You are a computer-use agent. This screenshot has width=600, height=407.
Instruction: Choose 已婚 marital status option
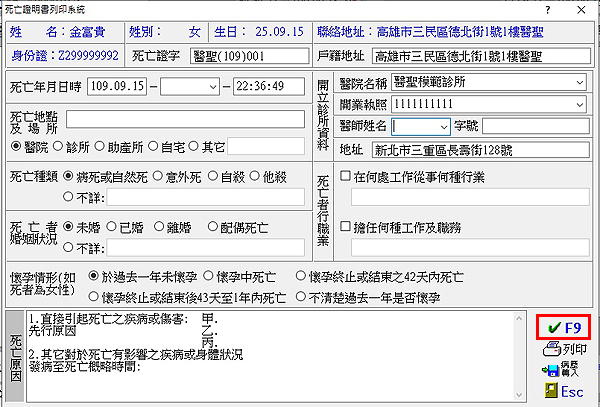[110, 225]
